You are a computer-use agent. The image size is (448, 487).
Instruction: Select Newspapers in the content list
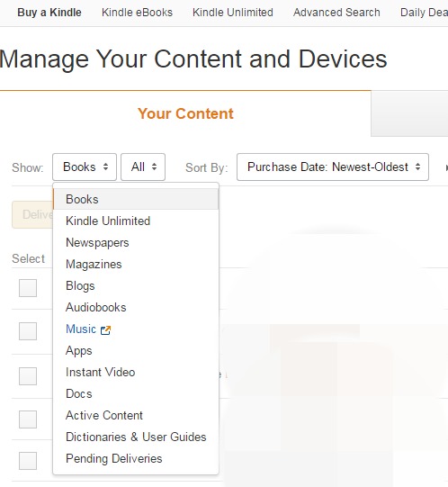136,242
